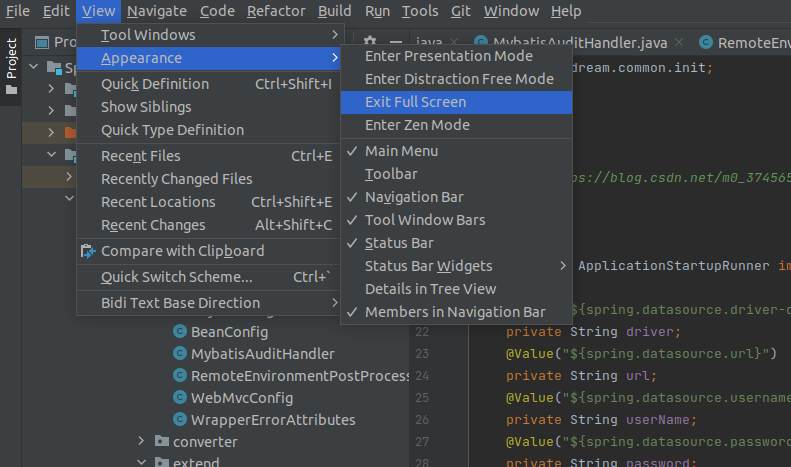Click Enter Presentation Mode
The width and height of the screenshot is (791, 467).
point(448,56)
